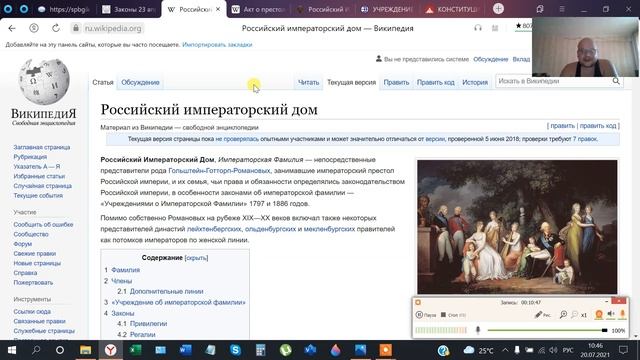
Task: Toggle system sound capture in recorder
Action: (611, 314)
